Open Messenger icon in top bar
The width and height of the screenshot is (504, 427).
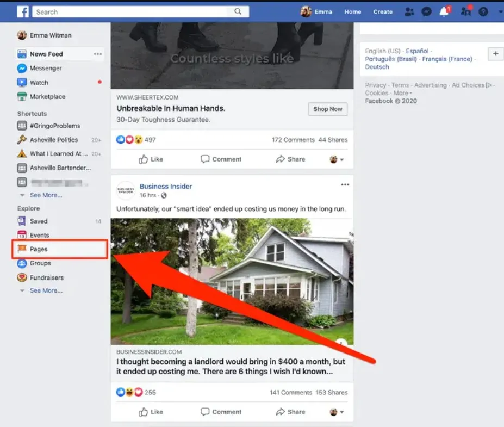click(427, 12)
